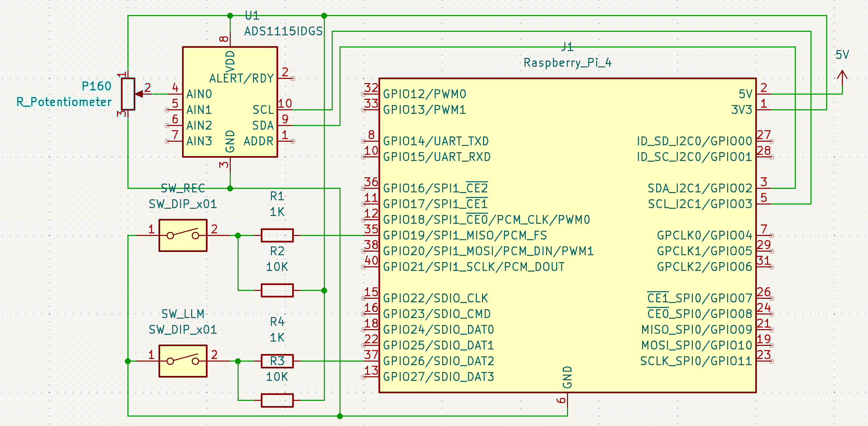Viewport: 868px width, 426px height.
Task: Select the bottom resistor below 10K label
Action: coord(277,400)
